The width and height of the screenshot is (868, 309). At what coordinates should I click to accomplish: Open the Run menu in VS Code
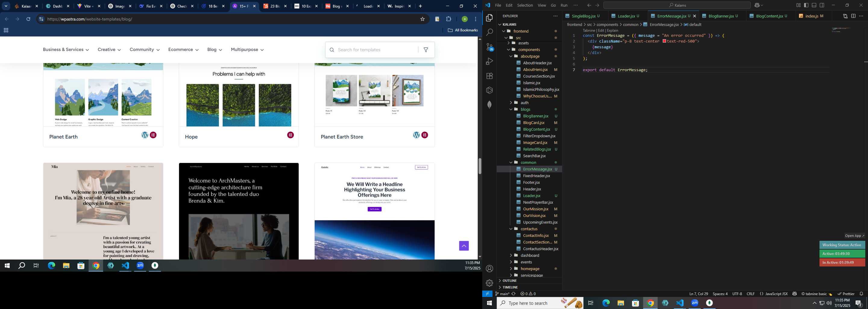point(564,5)
